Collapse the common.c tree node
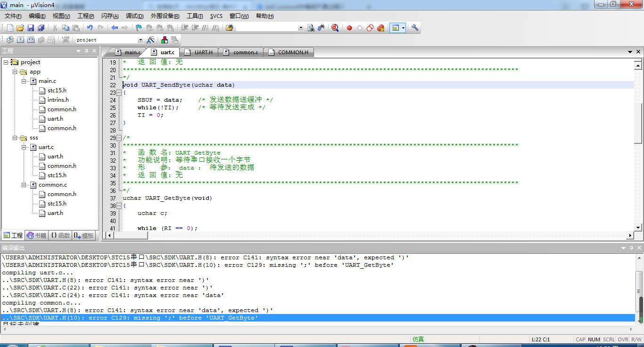The width and height of the screenshot is (644, 347). (24, 185)
